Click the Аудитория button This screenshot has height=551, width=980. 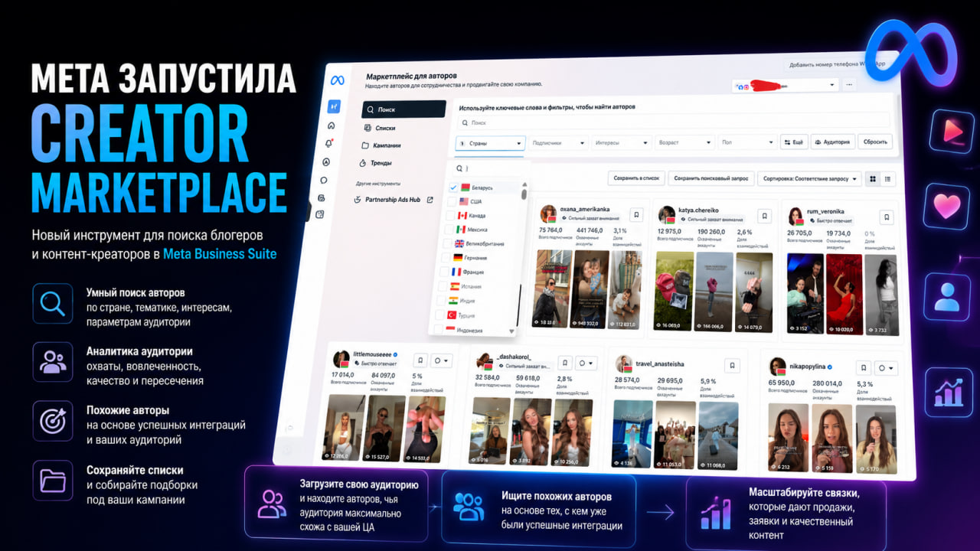tap(833, 142)
